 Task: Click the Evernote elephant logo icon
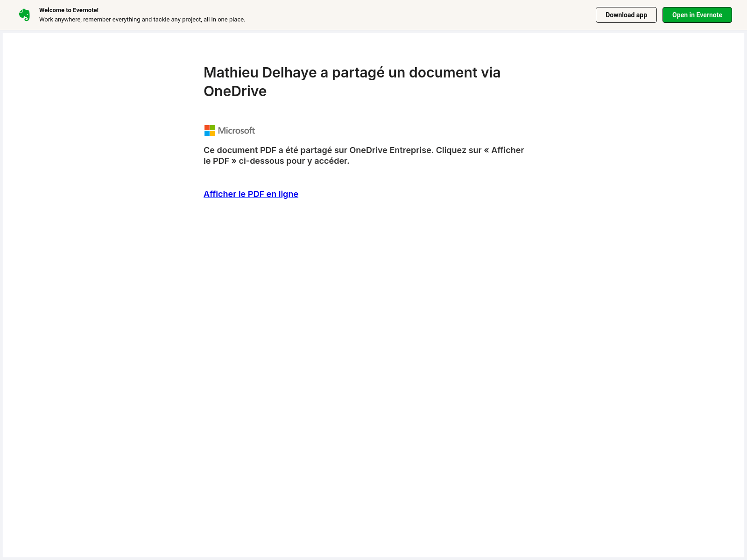(24, 15)
